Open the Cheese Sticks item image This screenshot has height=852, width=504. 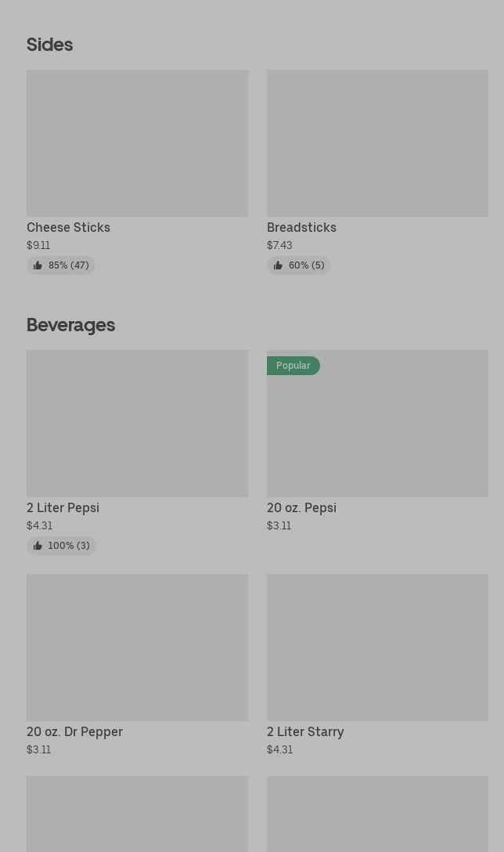[138, 143]
